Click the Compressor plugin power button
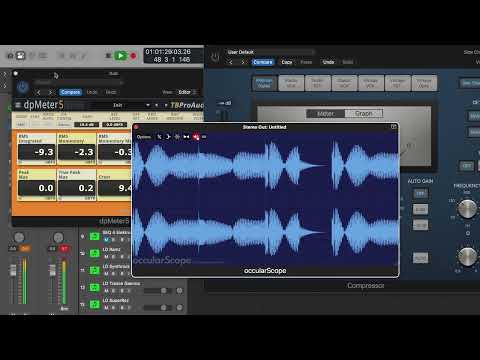This screenshot has width=480, height=360. 215,57
